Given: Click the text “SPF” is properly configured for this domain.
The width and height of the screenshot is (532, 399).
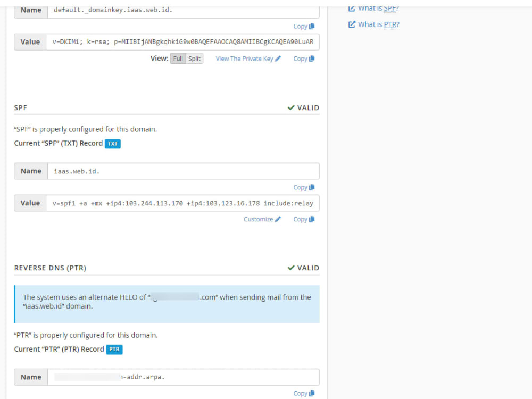Looking at the screenshot, I should click(86, 129).
